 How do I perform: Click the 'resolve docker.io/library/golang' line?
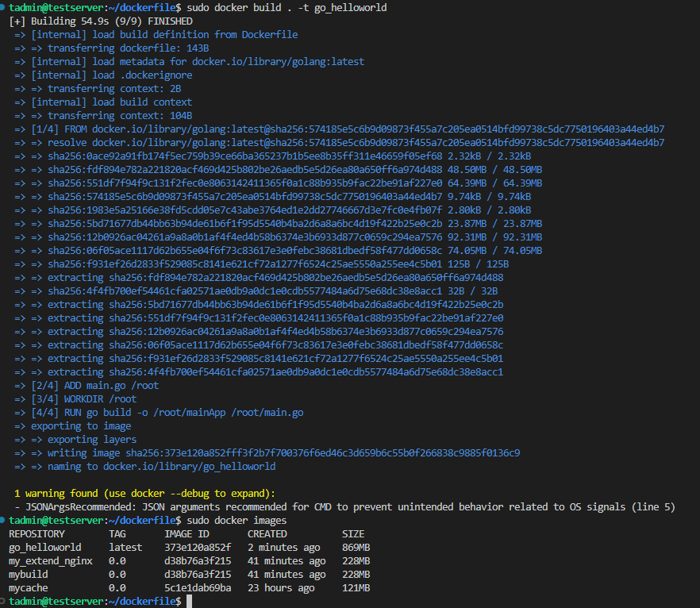[340, 143]
